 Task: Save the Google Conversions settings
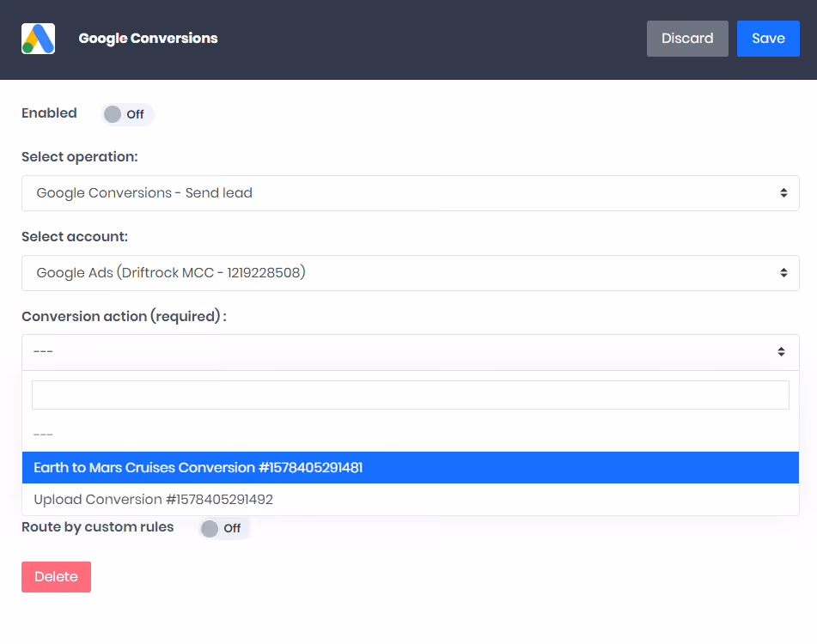pos(768,39)
